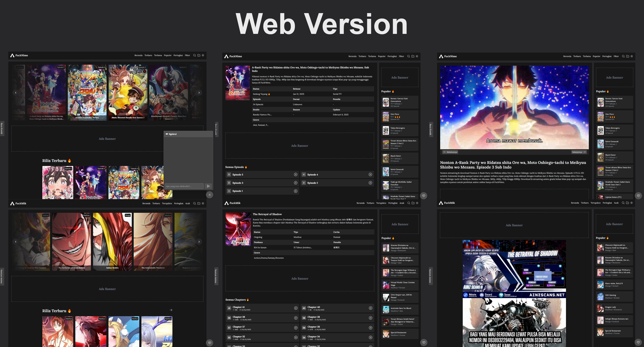
Task: Open NSD Gaming in reader page Populer list
Action: click(615, 296)
